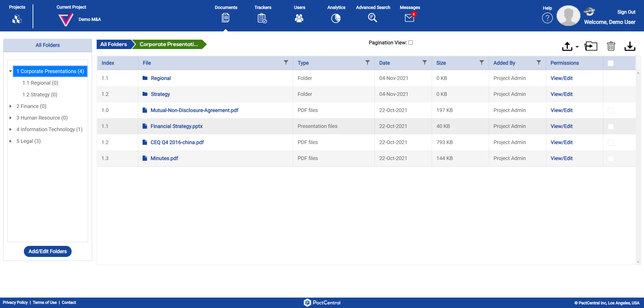Click the download icon in toolbar
The height and width of the screenshot is (308, 644).
tap(630, 46)
